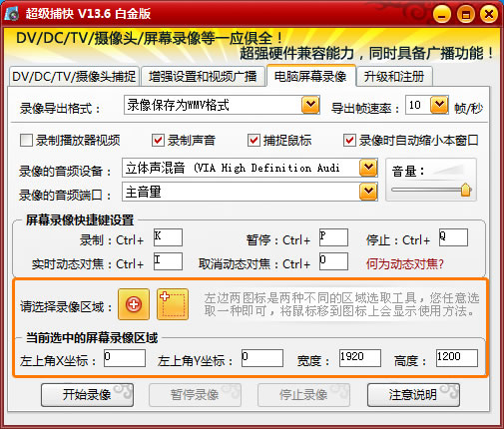The image size is (504, 429).
Task: Enable the 录制播放器视频 checkbox
Action: tap(26, 141)
